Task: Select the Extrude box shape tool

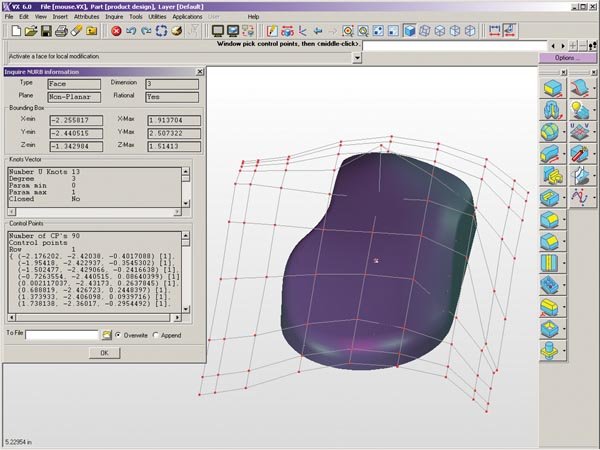Action: coord(552,88)
